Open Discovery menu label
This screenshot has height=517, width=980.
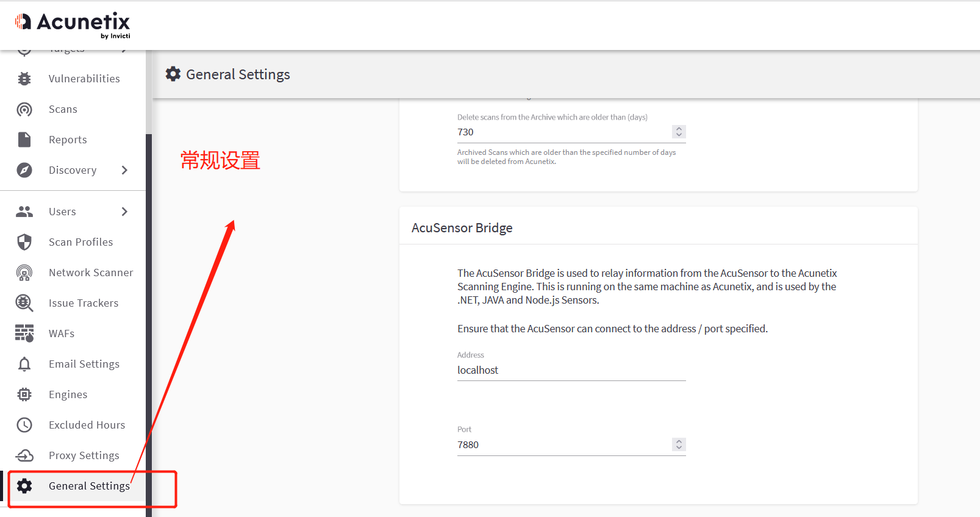(x=73, y=170)
